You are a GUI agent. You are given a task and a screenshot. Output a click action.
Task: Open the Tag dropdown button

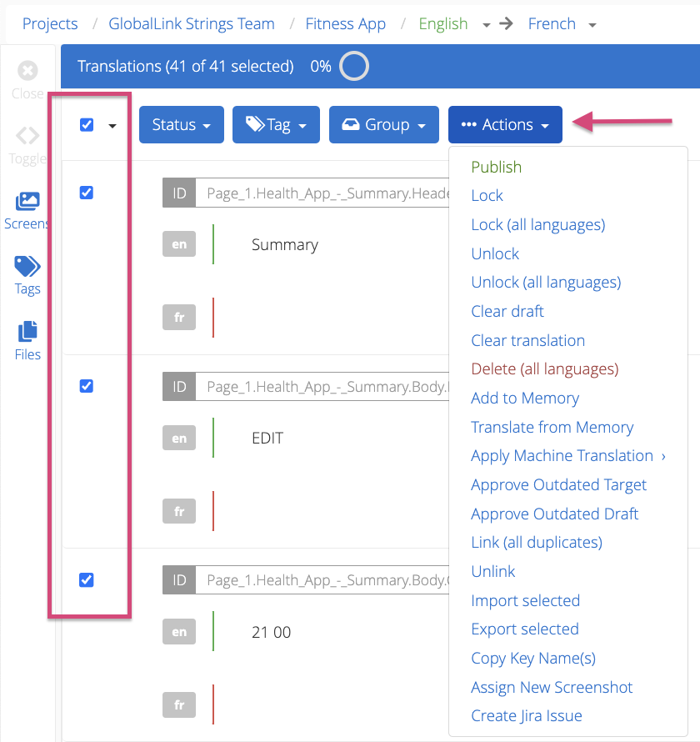tap(276, 125)
